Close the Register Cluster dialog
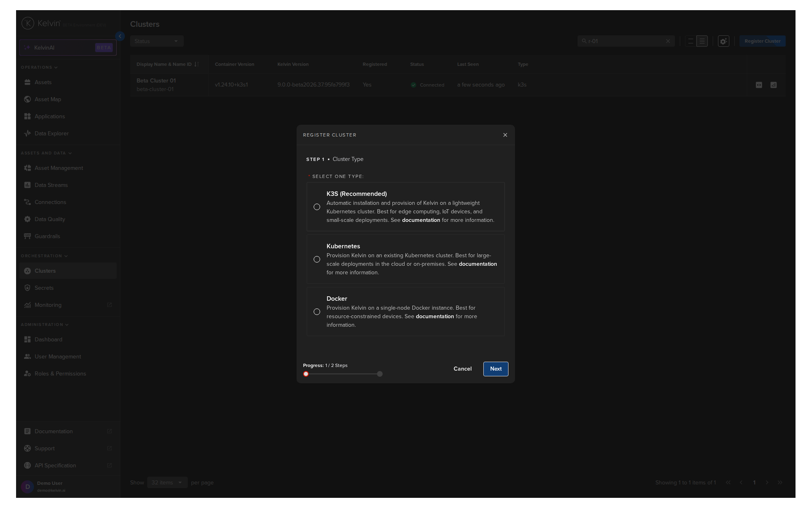Screen dimensions: 812x508 (505, 135)
